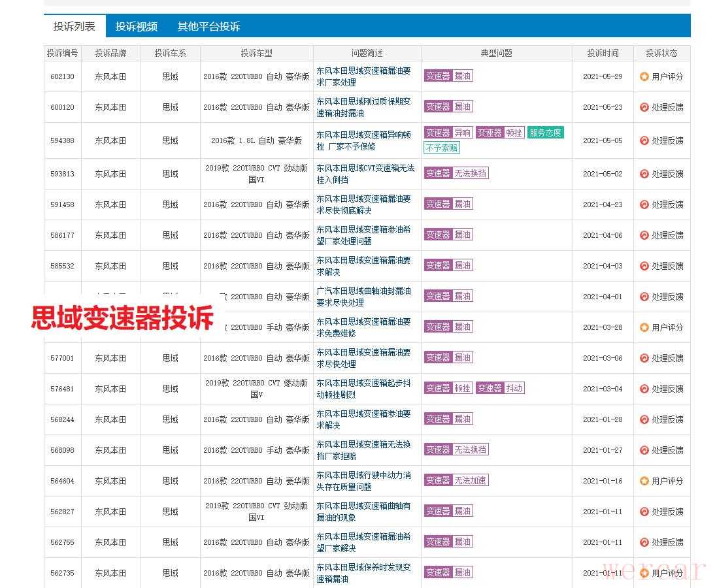Click the 不予索赔 tag
Screen dimensions: 715x588
tap(442, 148)
